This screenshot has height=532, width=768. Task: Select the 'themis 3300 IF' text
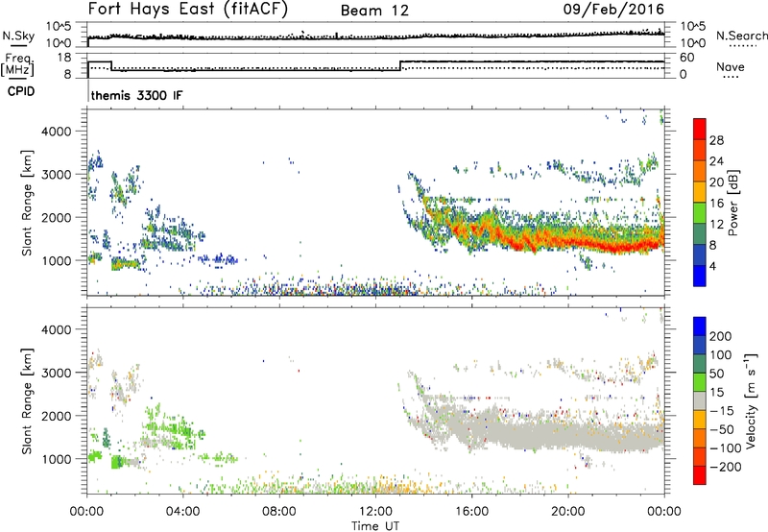pos(136,95)
